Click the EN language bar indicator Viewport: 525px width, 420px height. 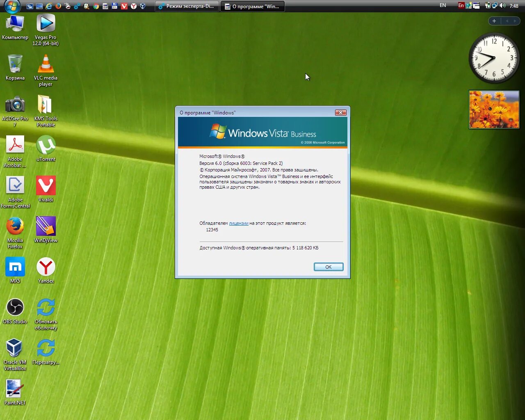[x=443, y=5]
